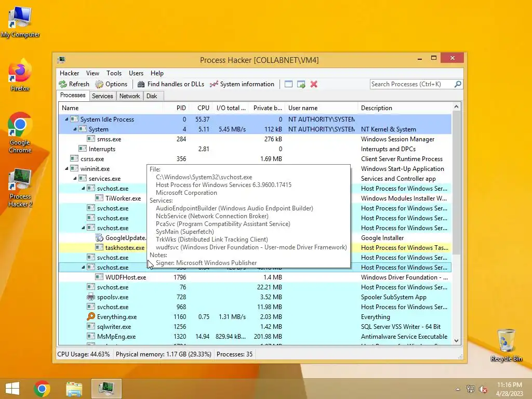532x399 pixels.
Task: Click the process list scrollbar thumb
Action: (x=456, y=183)
